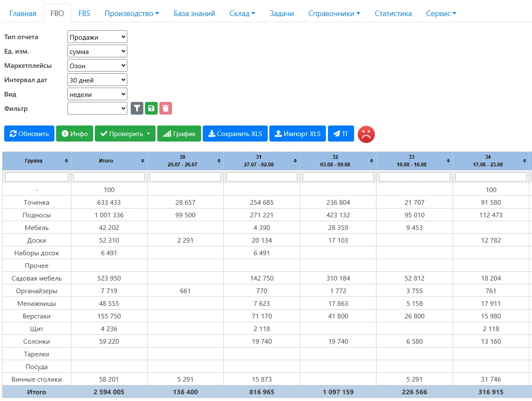Viewport: 532px width, 401px height.
Task: Focus the week 32 filter field
Action: tap(338, 177)
